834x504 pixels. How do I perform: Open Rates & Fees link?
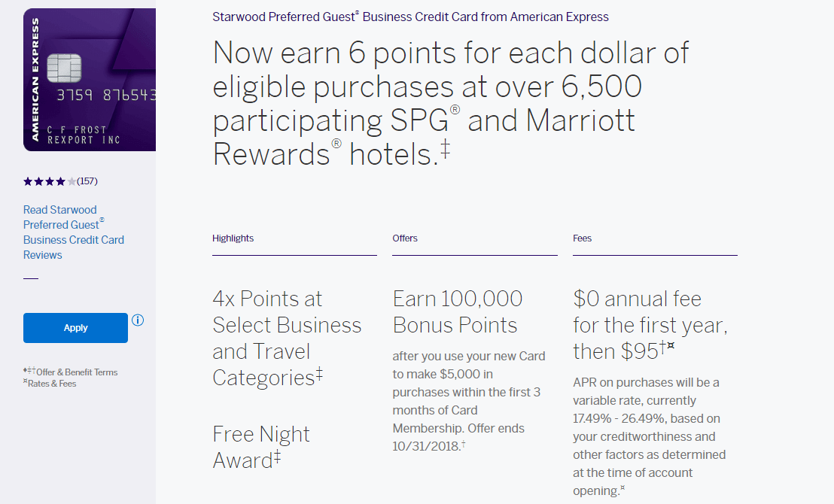click(52, 384)
